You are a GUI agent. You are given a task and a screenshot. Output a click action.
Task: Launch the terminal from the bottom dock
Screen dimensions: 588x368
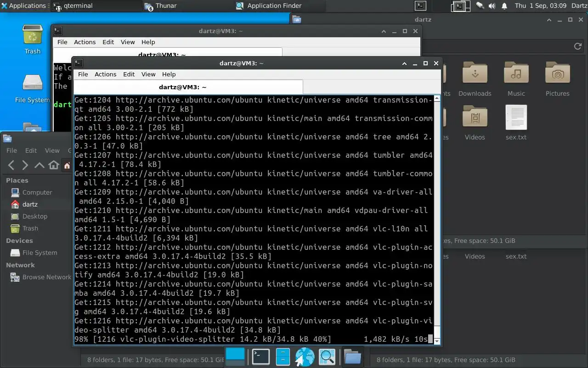pos(261,356)
